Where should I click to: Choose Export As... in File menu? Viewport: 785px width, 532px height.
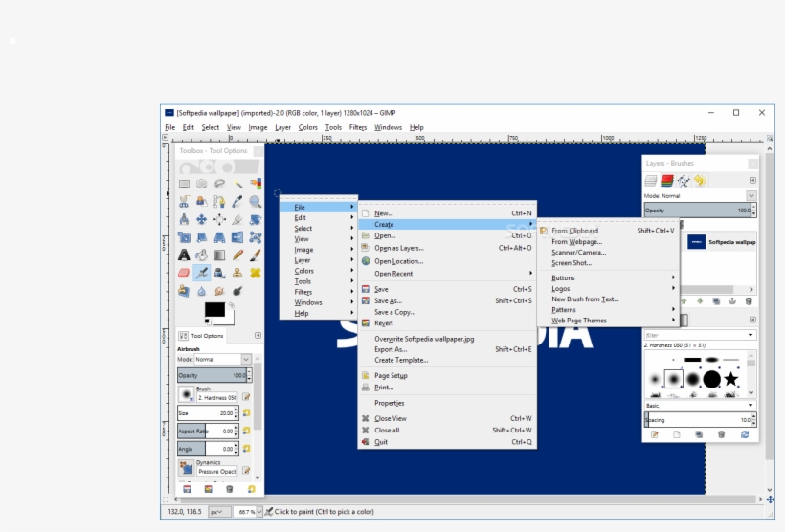tap(448, 349)
